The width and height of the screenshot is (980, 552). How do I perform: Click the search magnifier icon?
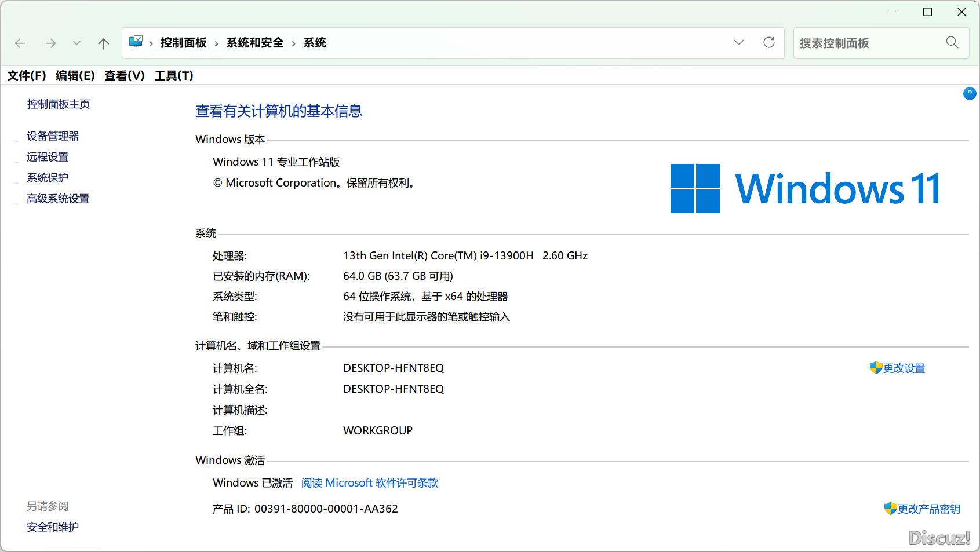[952, 43]
